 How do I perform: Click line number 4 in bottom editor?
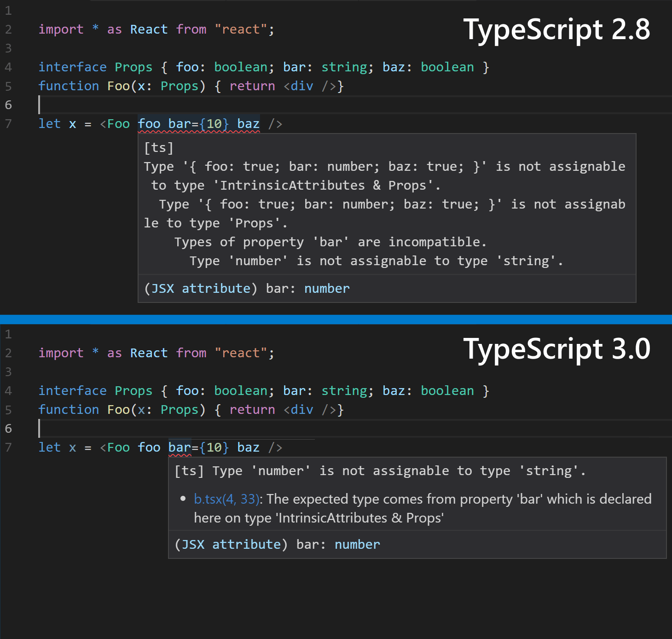(8, 390)
